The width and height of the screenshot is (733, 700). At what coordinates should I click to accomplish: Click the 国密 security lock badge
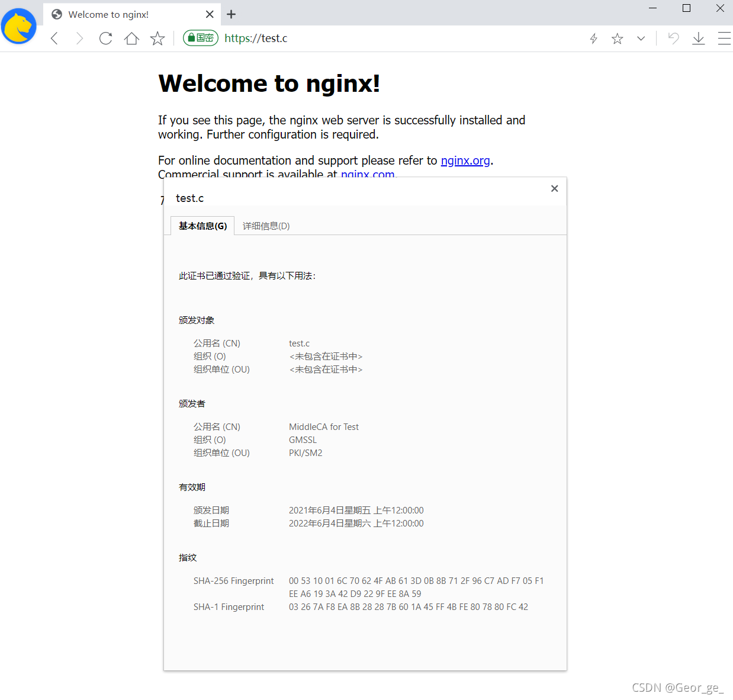click(x=201, y=38)
